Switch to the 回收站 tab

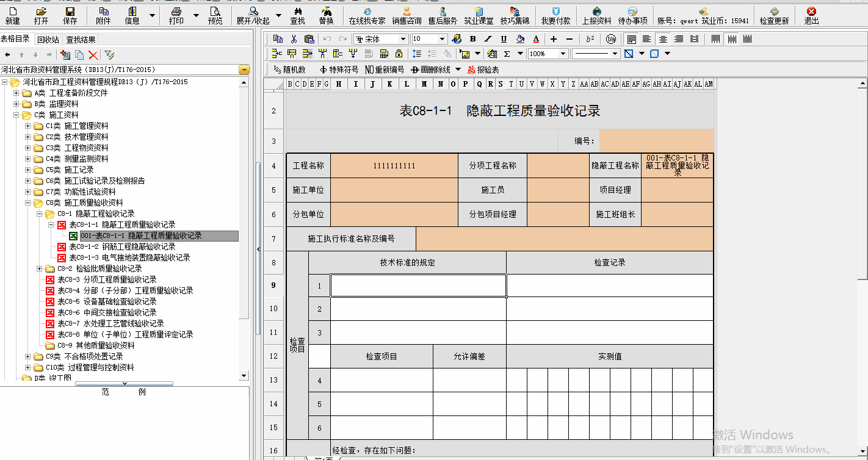click(48, 40)
